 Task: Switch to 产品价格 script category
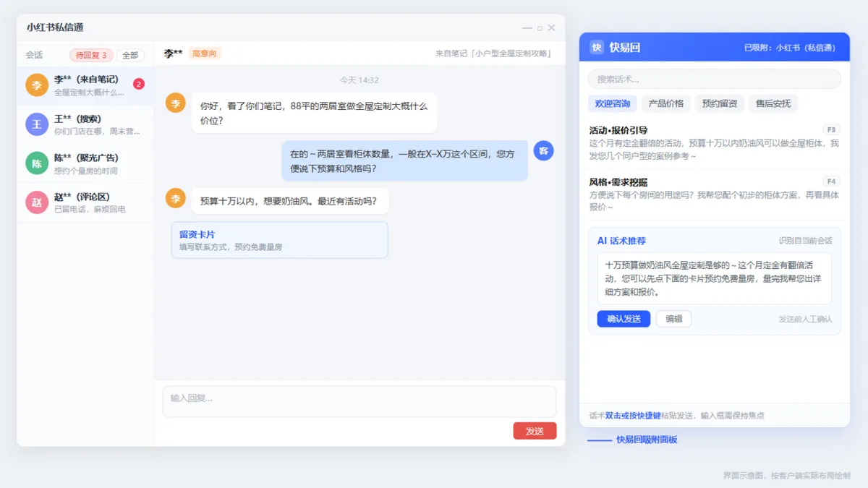click(666, 103)
